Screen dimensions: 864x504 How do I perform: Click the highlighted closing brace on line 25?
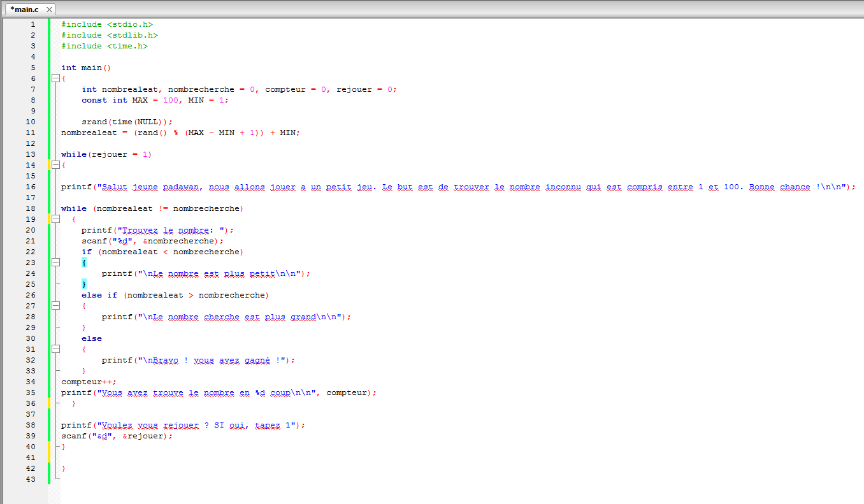coord(83,284)
